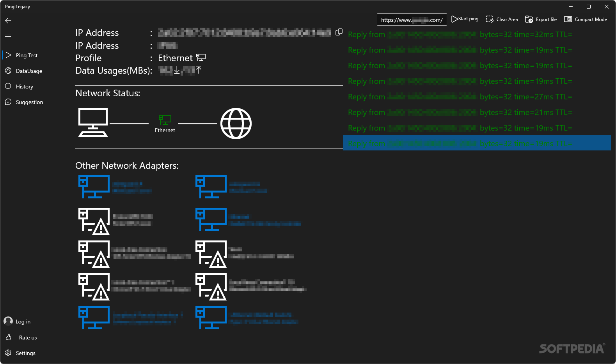Click the green Ethernet adapter icon
Image resolution: width=616 pixels, height=364 pixels.
(165, 120)
